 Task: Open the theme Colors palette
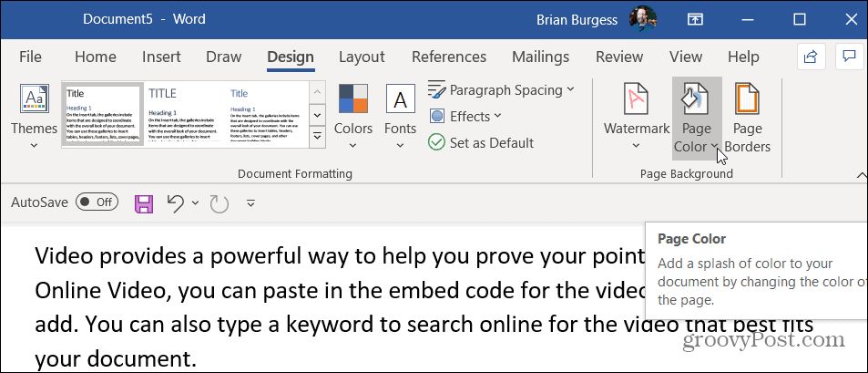point(353,117)
